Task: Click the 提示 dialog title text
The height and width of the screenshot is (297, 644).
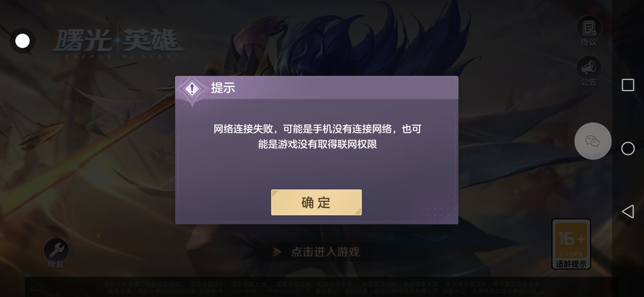Action: (223, 88)
